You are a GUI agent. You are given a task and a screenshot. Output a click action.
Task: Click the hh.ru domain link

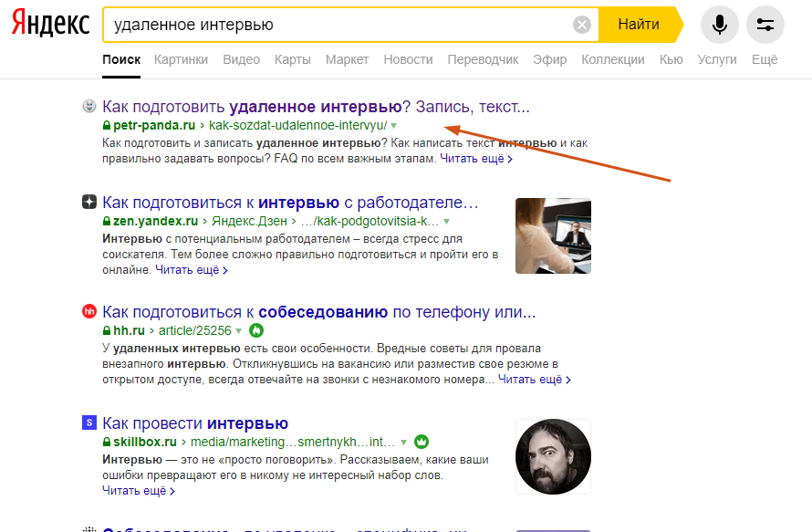coord(129,330)
